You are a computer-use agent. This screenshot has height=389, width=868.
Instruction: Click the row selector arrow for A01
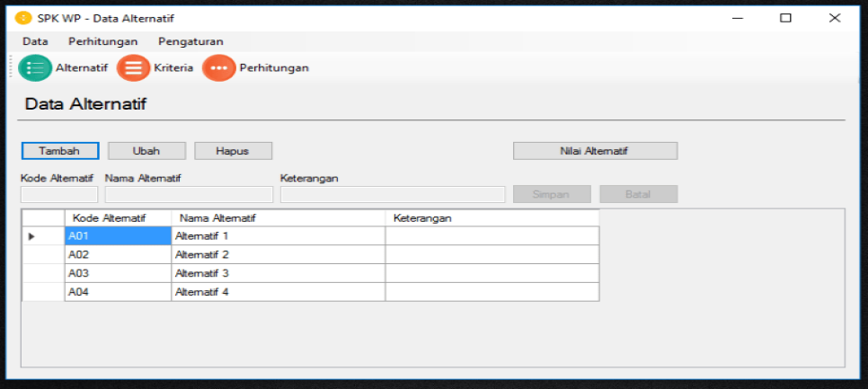43,235
